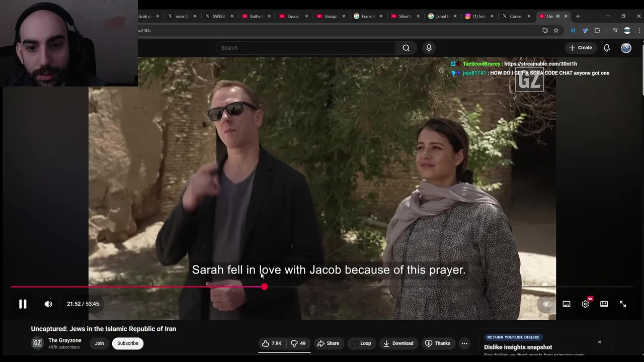
Task: Open the Chrome profile avatar
Action: click(627, 31)
